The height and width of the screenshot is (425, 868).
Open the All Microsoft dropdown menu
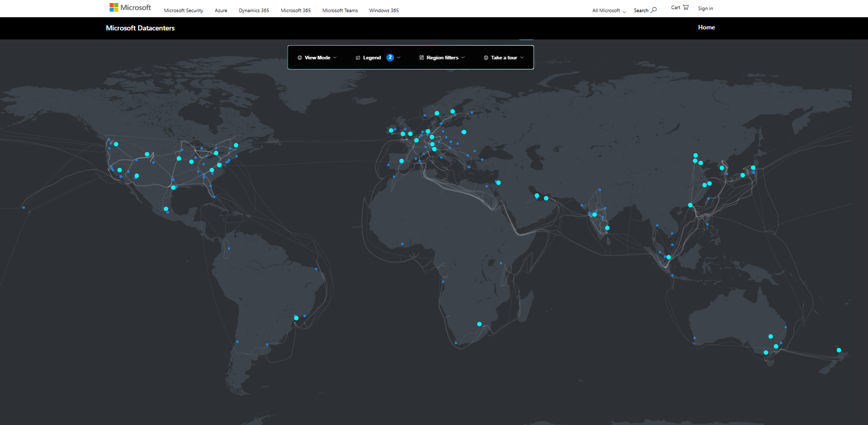click(x=609, y=11)
